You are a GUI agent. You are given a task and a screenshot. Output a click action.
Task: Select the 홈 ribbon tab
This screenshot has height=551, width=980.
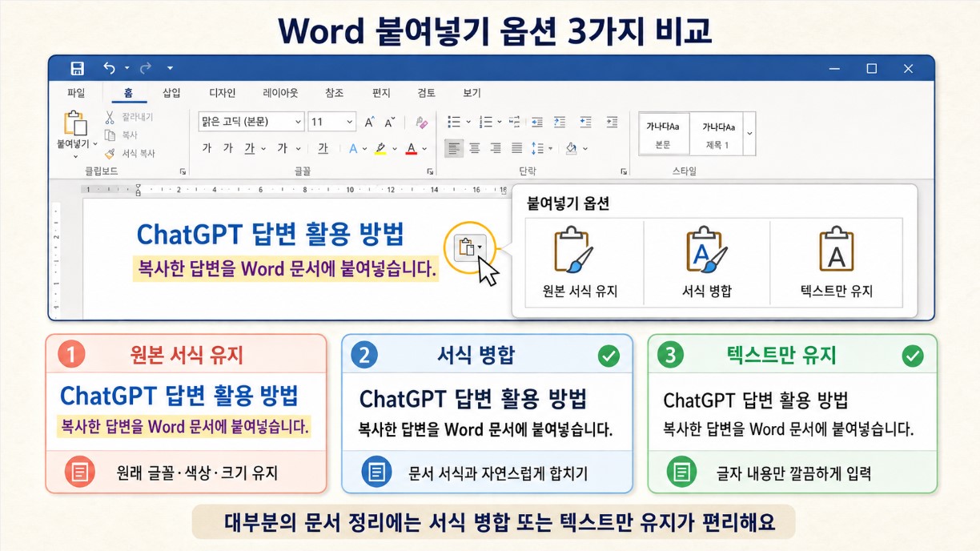[128, 93]
